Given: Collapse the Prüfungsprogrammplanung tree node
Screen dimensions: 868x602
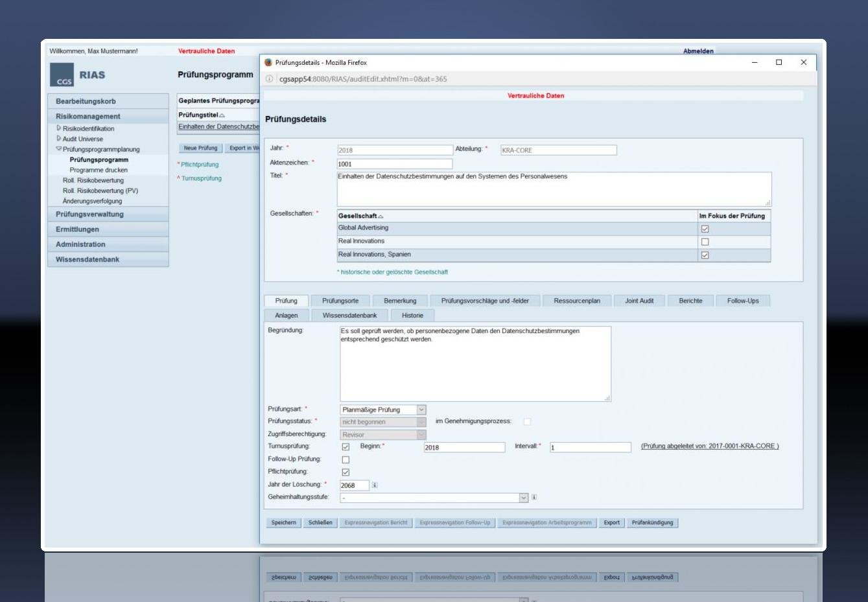Looking at the screenshot, I should (x=59, y=149).
